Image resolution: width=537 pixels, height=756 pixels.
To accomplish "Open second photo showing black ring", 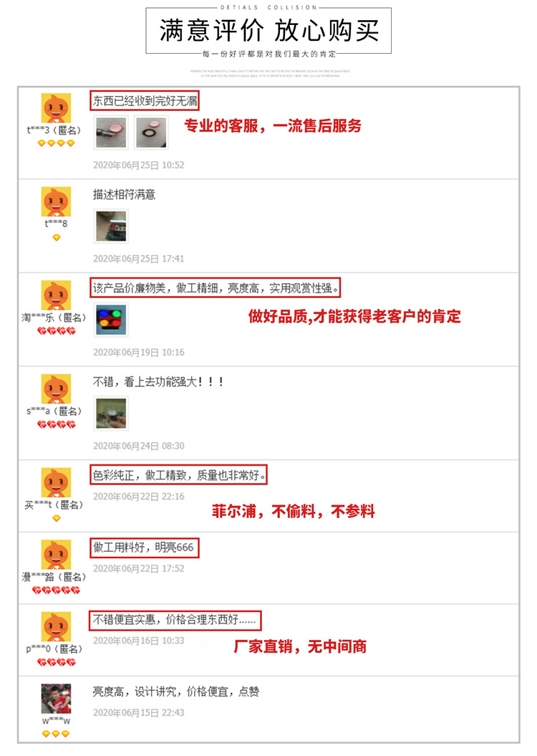I will point(151,133).
